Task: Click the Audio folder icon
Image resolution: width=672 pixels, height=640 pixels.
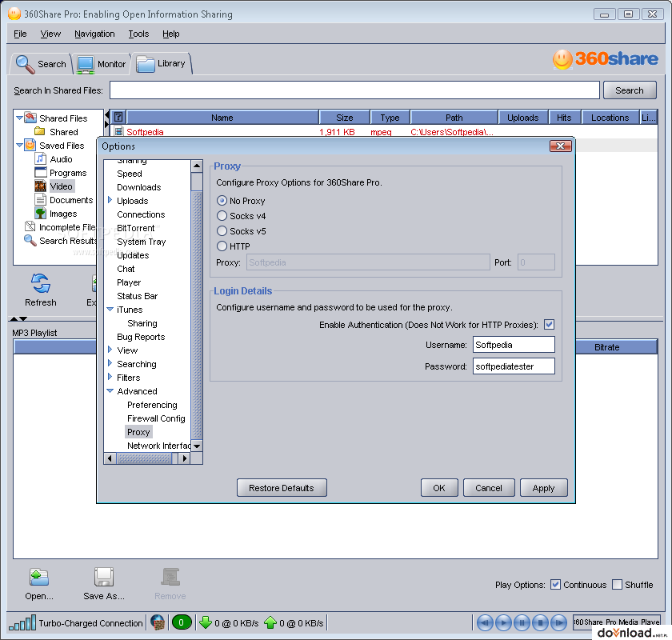Action: (x=40, y=159)
